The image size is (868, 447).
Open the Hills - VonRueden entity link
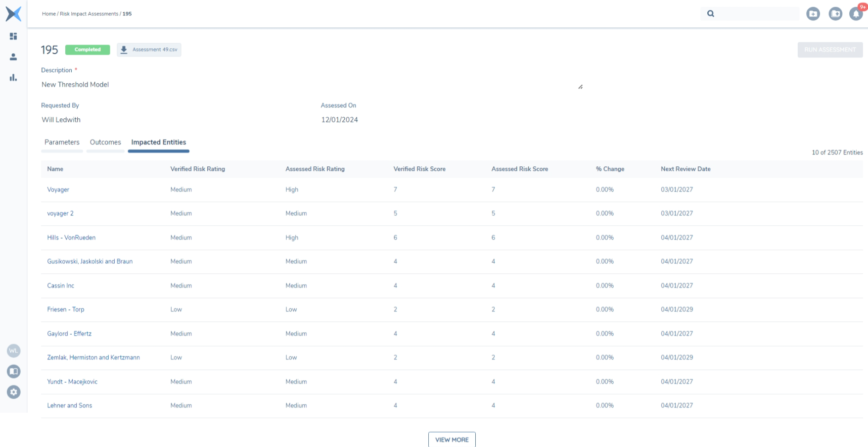coord(71,238)
